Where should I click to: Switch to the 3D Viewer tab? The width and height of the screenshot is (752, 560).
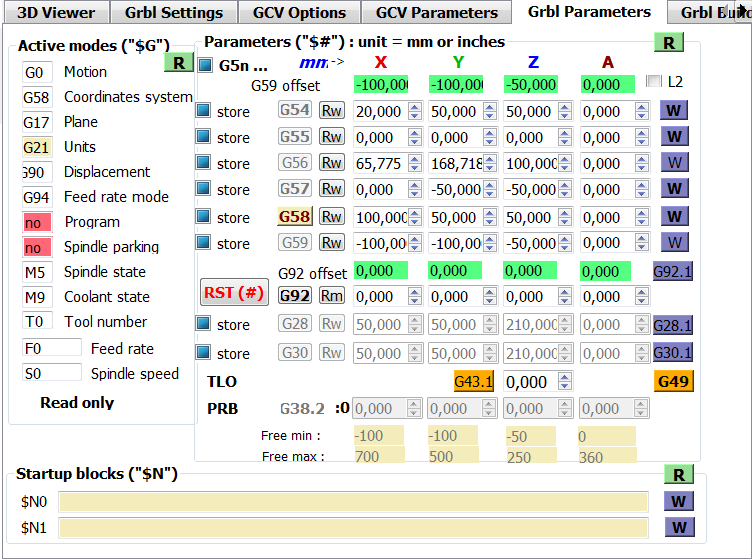(56, 12)
